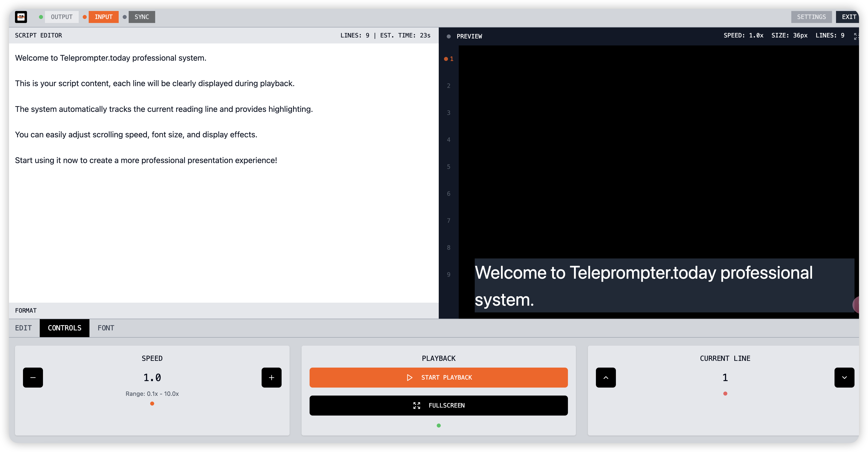Screen dimensions: 868x452
Task: Jump to line 9 in preview gutter
Action: coord(448,274)
